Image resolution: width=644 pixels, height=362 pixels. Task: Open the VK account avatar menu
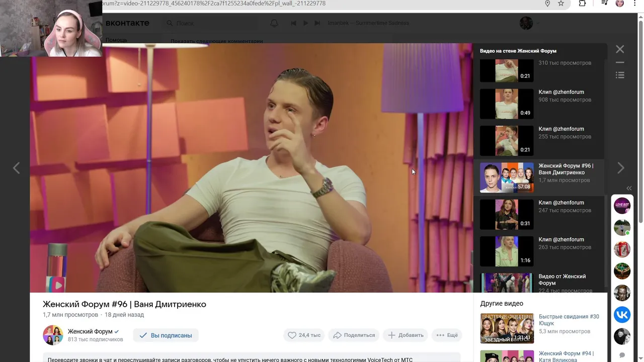(x=526, y=23)
